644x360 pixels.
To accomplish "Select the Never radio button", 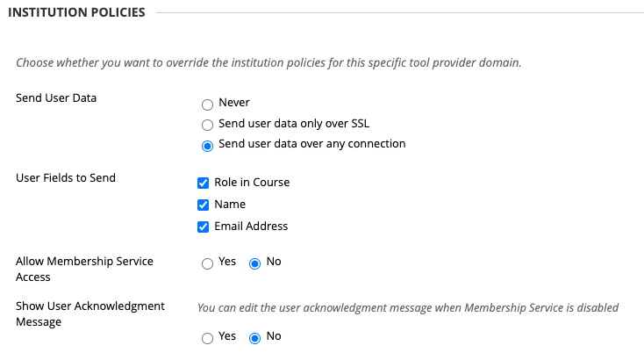I will coord(207,104).
